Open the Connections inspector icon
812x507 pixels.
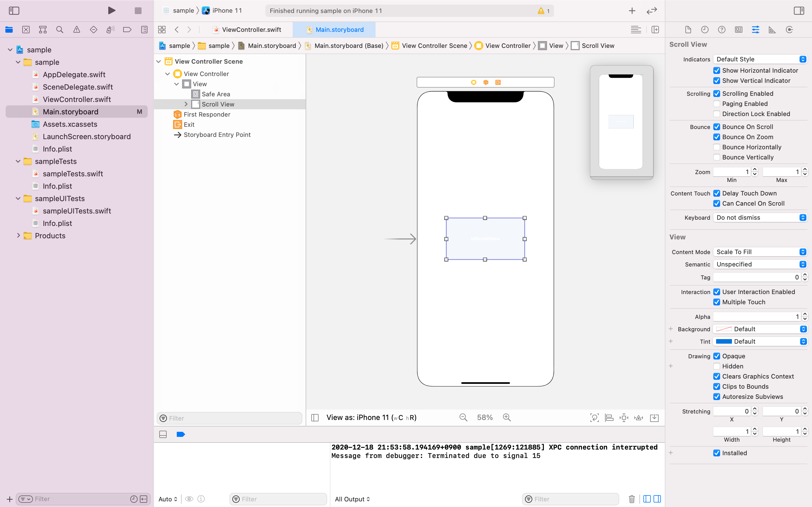[789, 30]
